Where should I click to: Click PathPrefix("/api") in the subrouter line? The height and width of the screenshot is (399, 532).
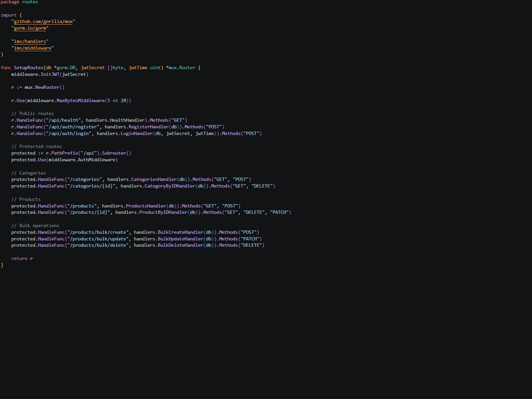pos(75,153)
